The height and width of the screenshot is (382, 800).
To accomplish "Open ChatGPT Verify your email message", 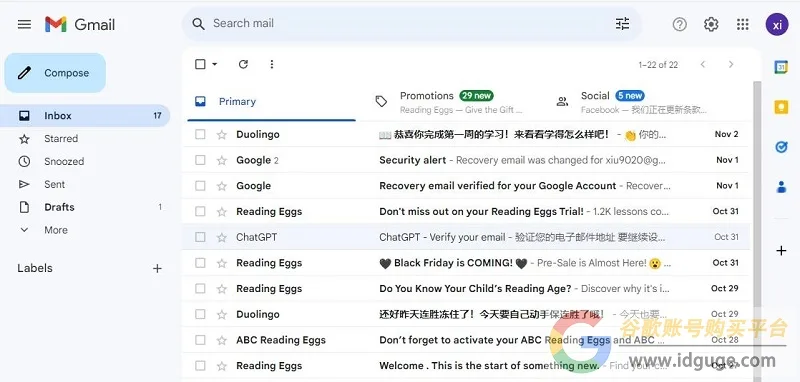I will click(x=466, y=237).
